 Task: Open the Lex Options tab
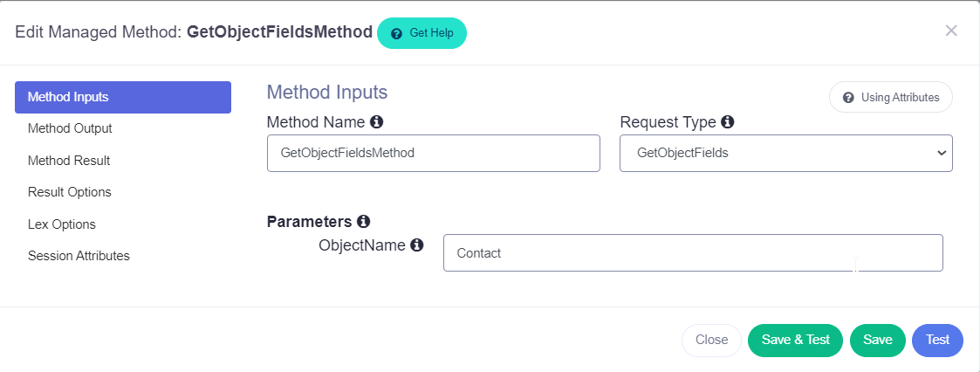(x=62, y=224)
